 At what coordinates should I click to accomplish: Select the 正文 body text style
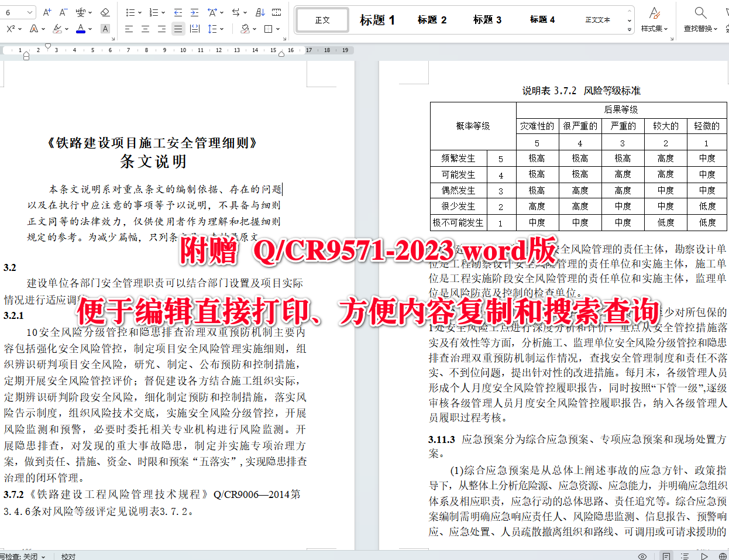pos(322,19)
